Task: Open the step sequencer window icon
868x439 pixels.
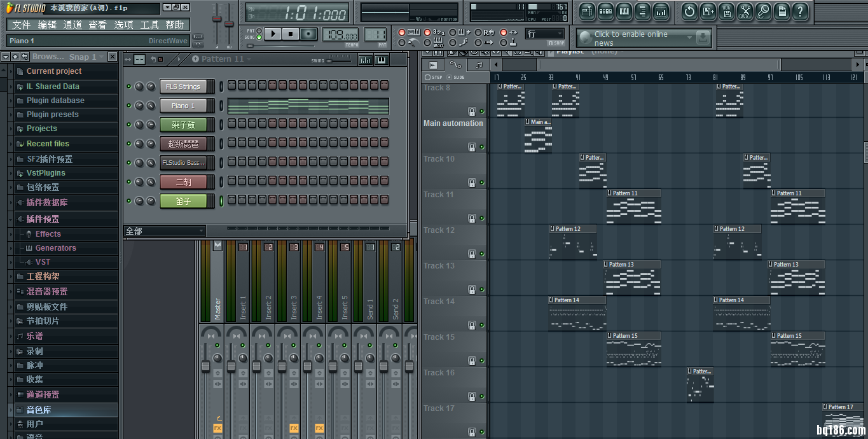Action: [x=605, y=11]
